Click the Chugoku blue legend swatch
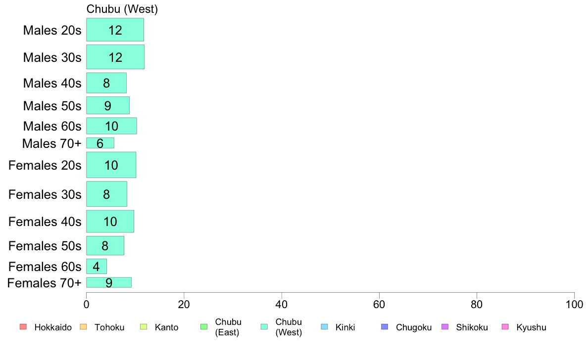 click(385, 327)
